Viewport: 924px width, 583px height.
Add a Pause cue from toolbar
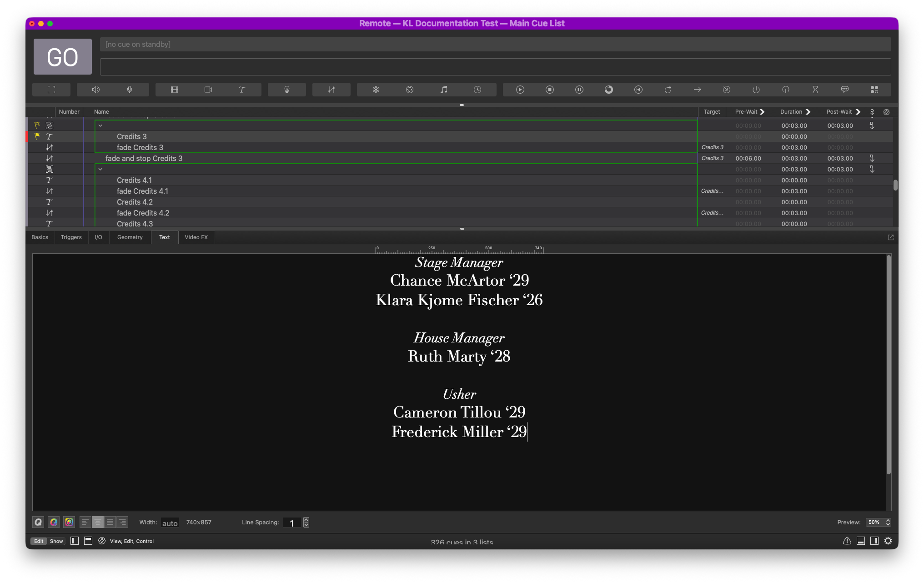tap(579, 90)
